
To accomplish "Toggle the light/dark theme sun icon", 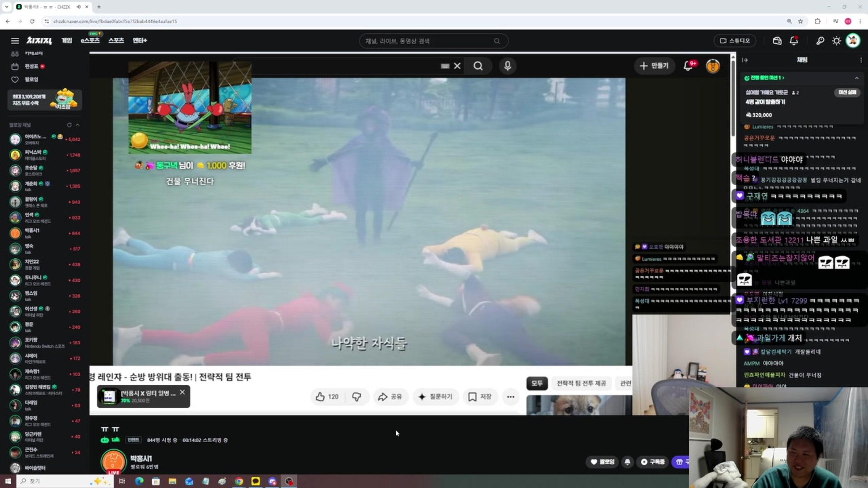I will [836, 41].
